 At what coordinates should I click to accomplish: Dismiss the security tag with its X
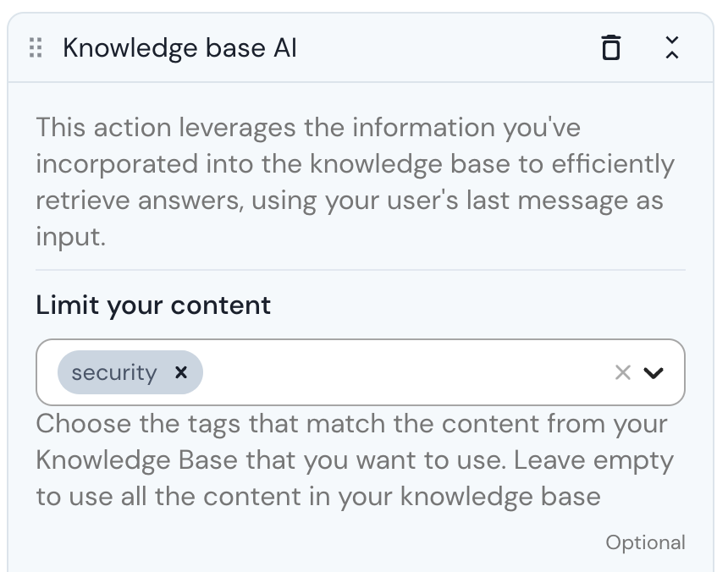click(181, 372)
